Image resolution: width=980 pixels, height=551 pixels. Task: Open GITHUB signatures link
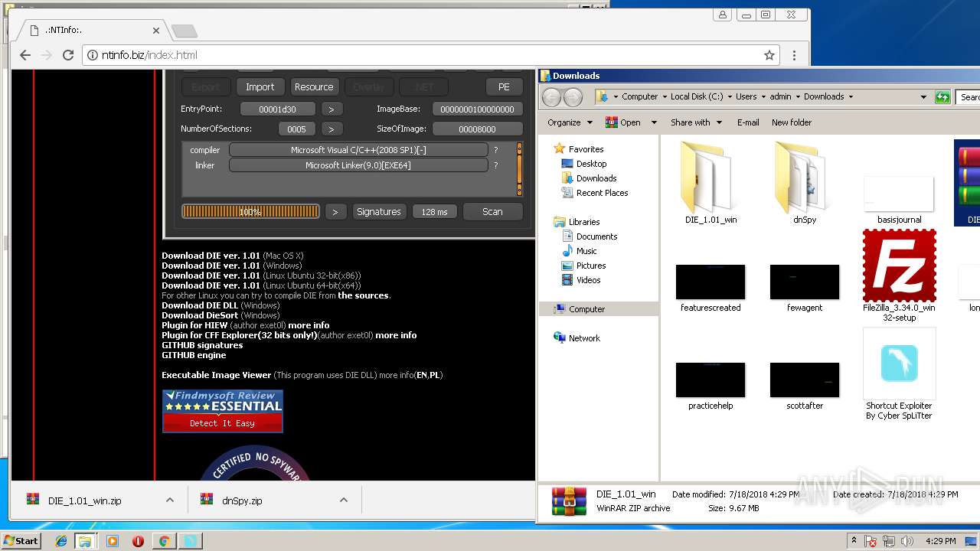(x=202, y=345)
